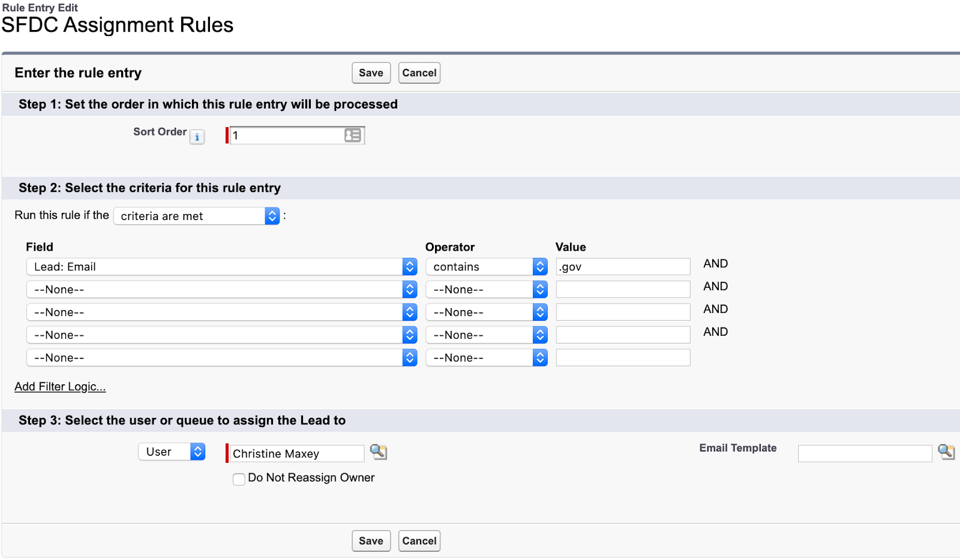Click the top Cancel button
The image size is (960, 560).
[419, 73]
